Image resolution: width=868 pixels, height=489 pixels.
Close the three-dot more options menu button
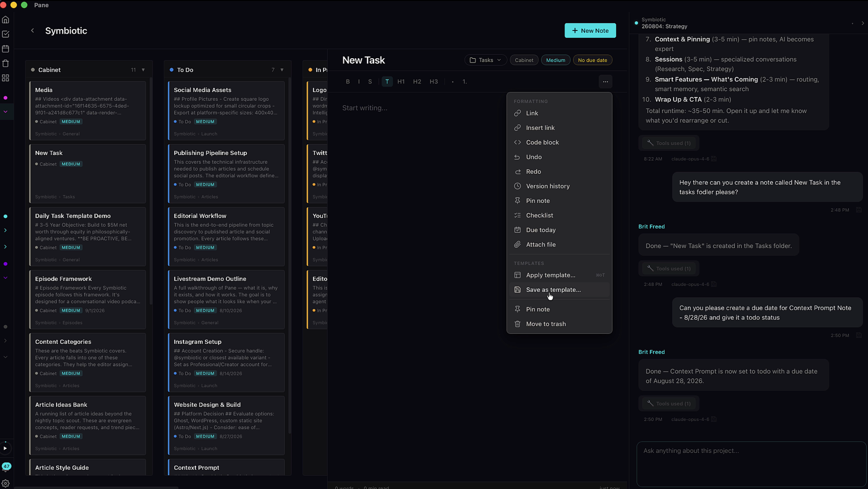coord(606,81)
